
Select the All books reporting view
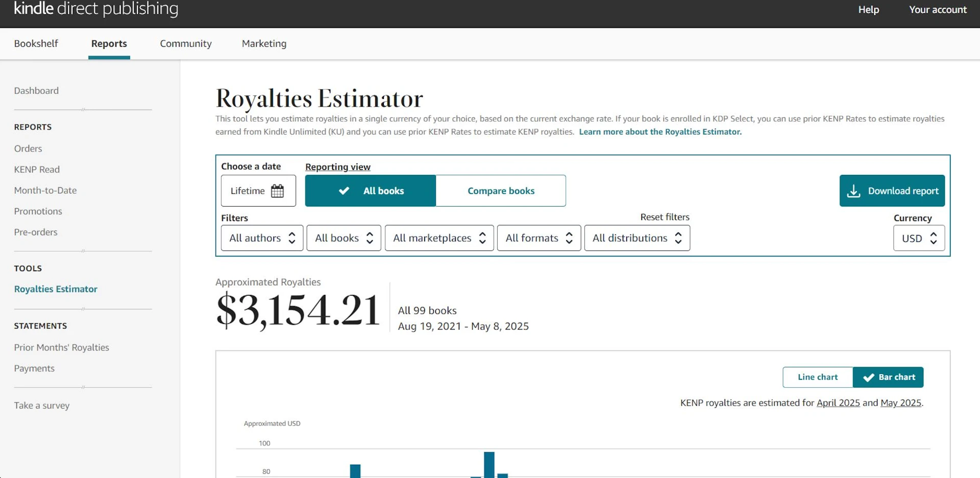[371, 191]
